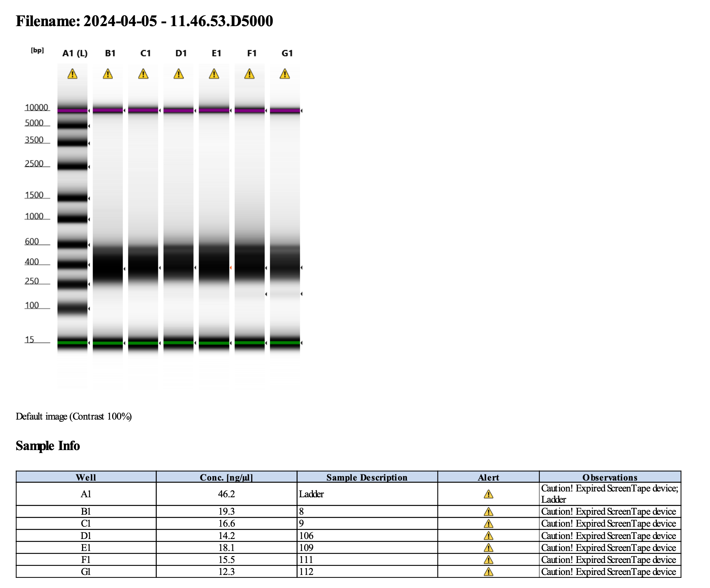Click the Conc. [ng/µl] column header
Viewport: 710px width, 588px height.
coord(226,477)
